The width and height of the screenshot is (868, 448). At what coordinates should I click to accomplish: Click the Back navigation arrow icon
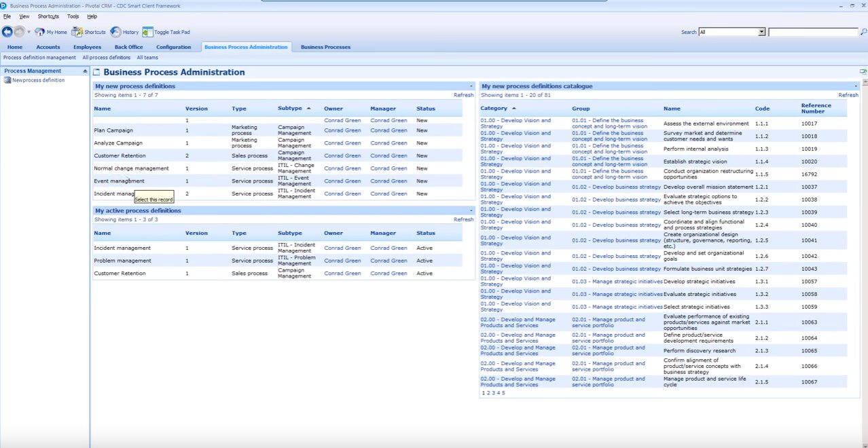coord(7,32)
